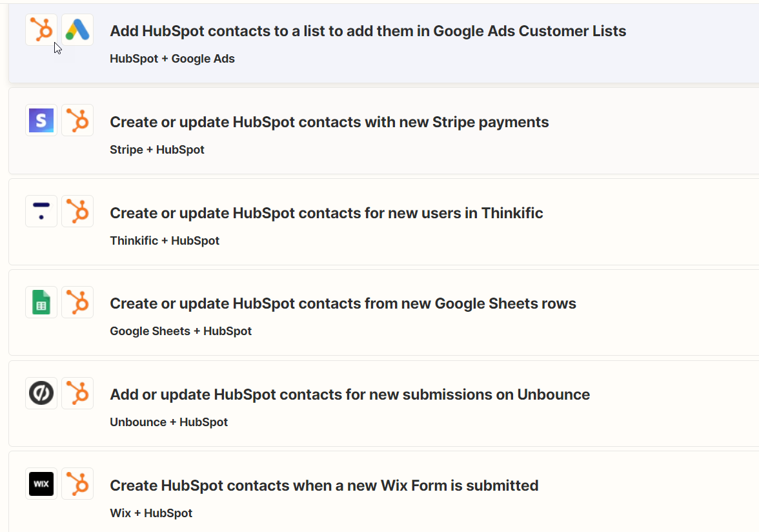Click the HubSpot icon in the Unbounce row
Image resolution: width=759 pixels, height=532 pixels.
point(77,393)
